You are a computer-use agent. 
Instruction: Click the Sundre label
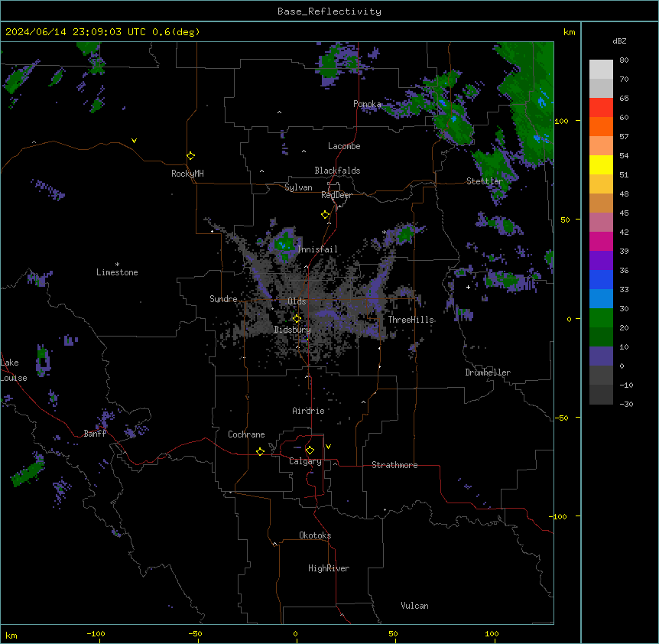coord(223,299)
